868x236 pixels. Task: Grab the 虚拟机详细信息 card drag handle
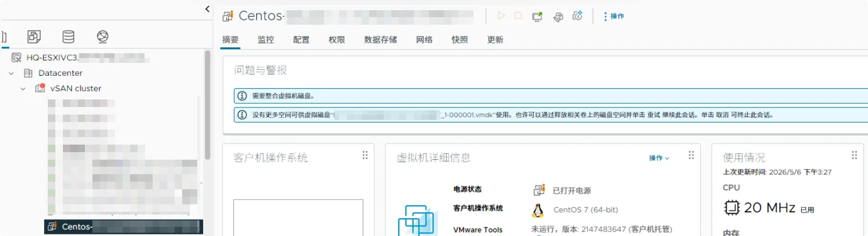pos(691,155)
